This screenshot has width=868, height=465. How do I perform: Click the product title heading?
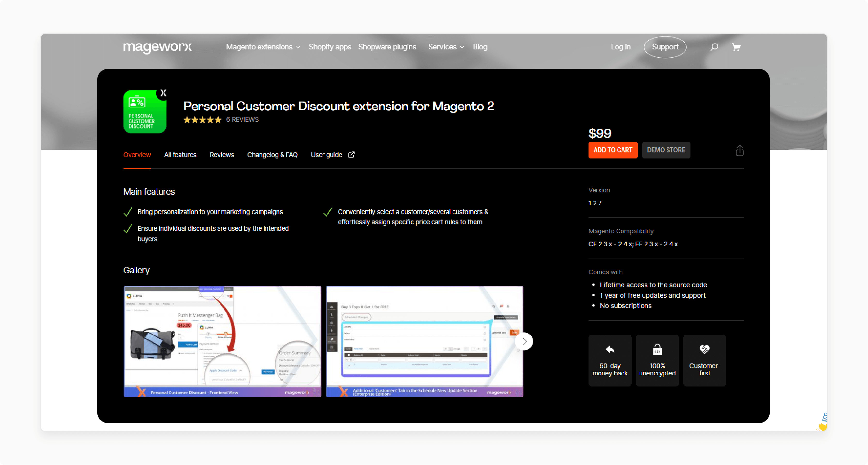coord(339,106)
